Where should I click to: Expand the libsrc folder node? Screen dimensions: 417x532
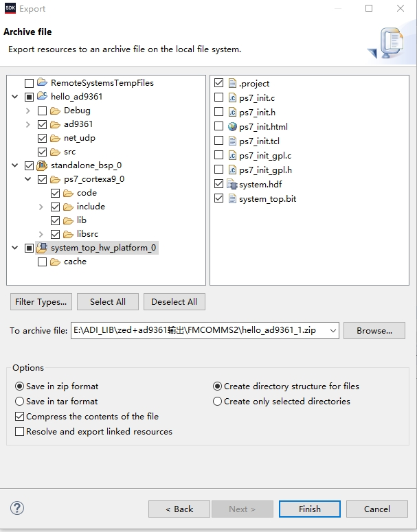[41, 234]
